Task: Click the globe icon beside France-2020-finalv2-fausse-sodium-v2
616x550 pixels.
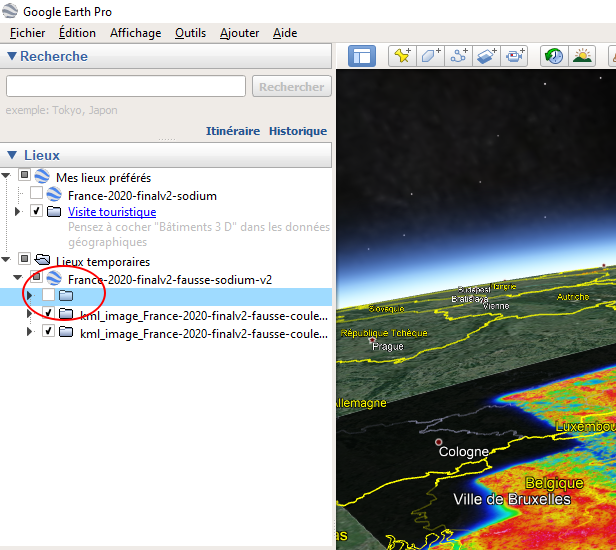Action: pos(54,278)
